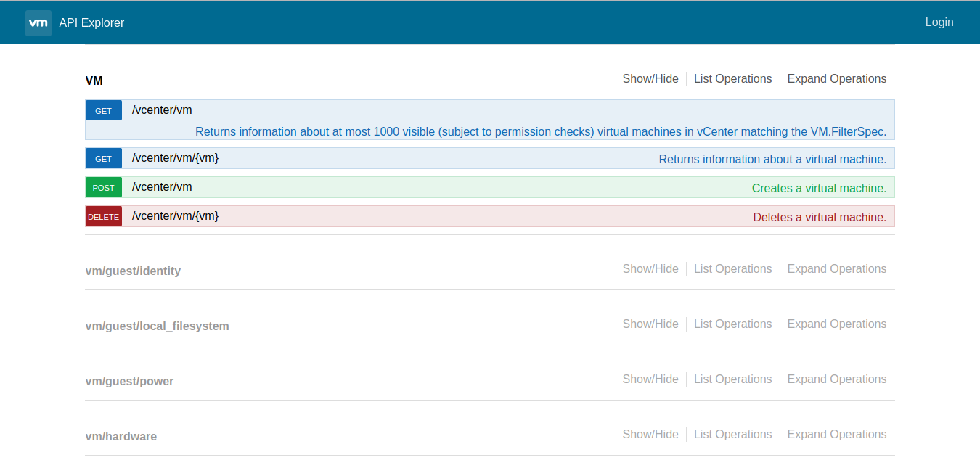Click the DELETE badge for deleting a VM
This screenshot has width=980, height=460.
point(103,216)
